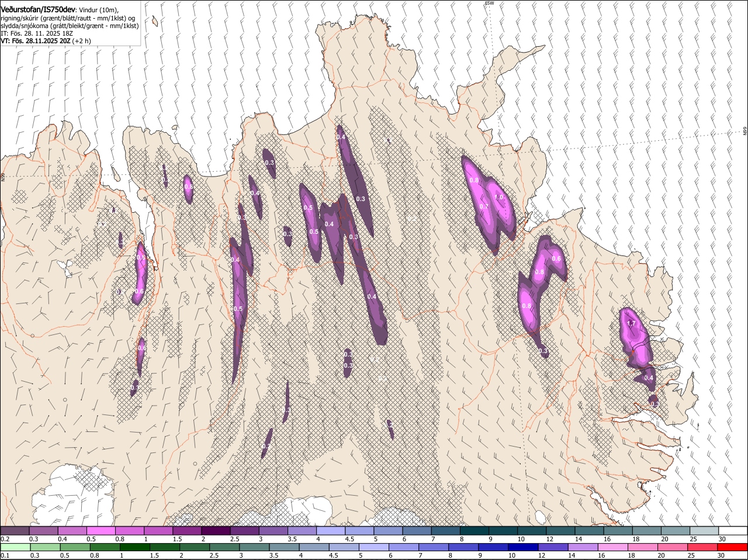Pick upper legend swatch between 0.2 and 0.3
The width and height of the screenshot is (748, 560).
[15, 530]
